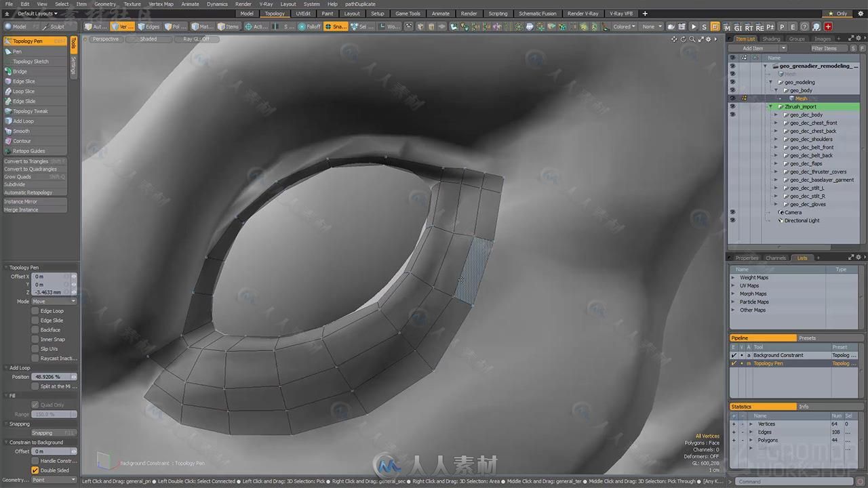Open Retopo Guides

[x=35, y=151]
